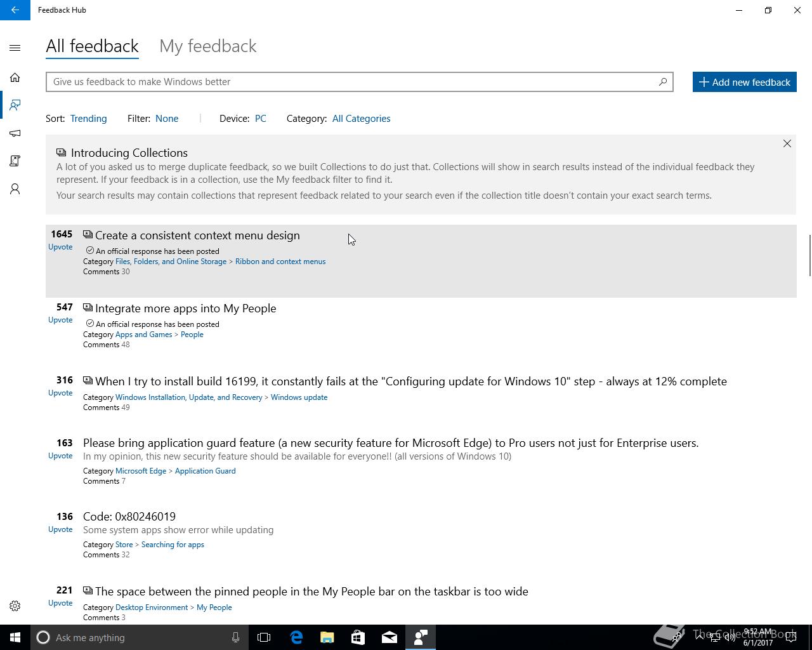Open Windows Installation, Update, and Recovery link
812x650 pixels.
point(188,397)
